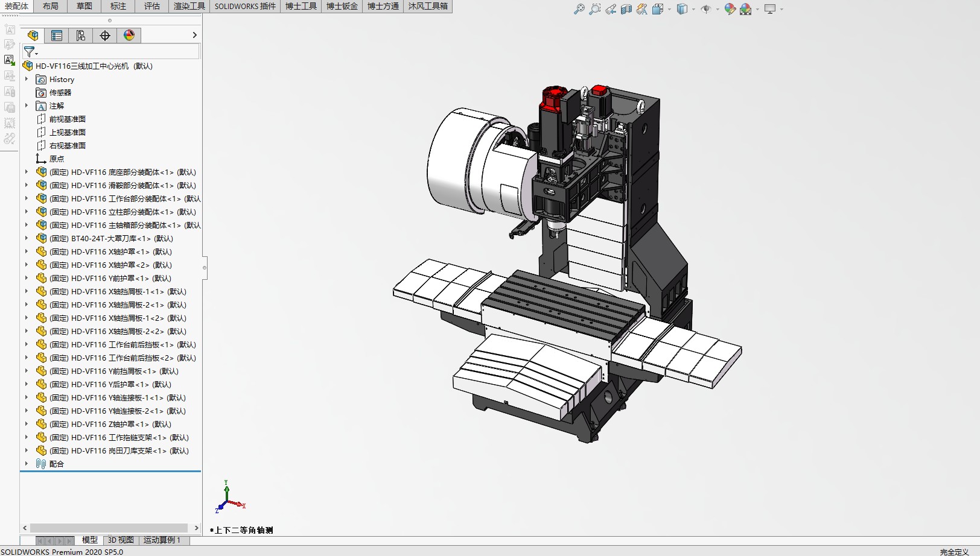
Task: Click the Hide/Show Items eye icon
Action: coord(706,9)
